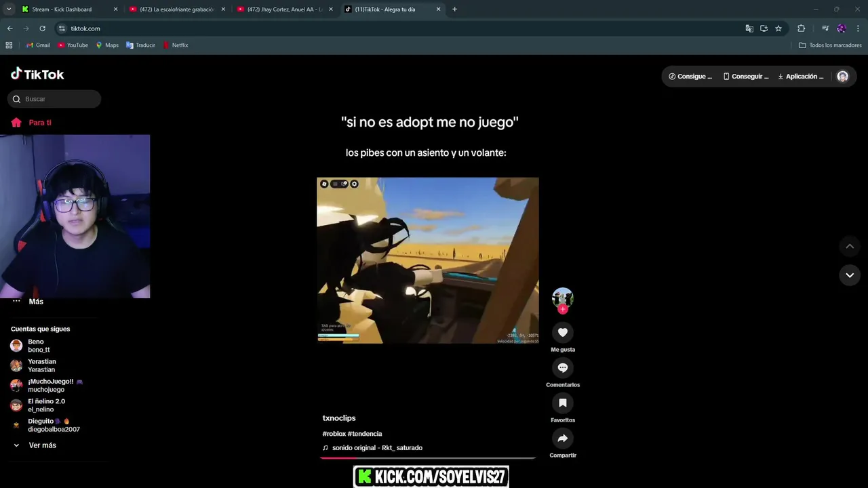Screen dimensions: 868x488
Task: Click the translate page icon
Action: coord(749,28)
